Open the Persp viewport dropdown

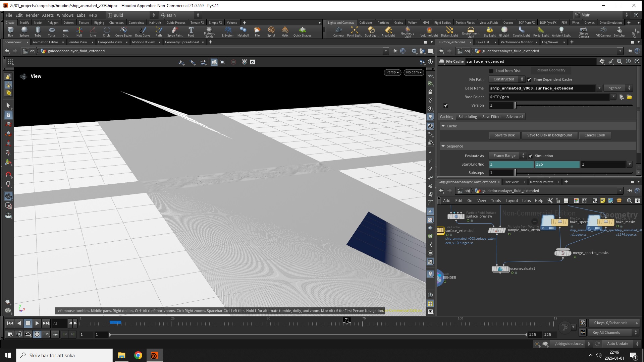(x=392, y=72)
